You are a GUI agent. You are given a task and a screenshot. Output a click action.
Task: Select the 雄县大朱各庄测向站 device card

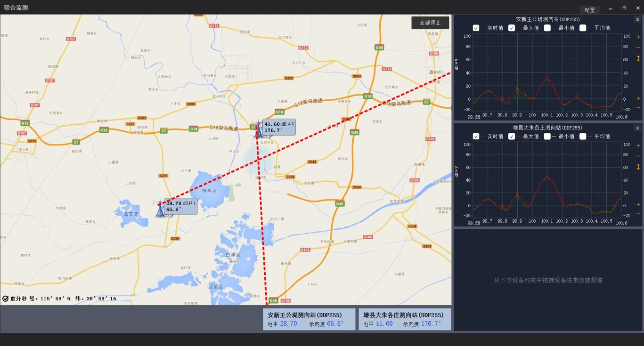click(x=405, y=319)
